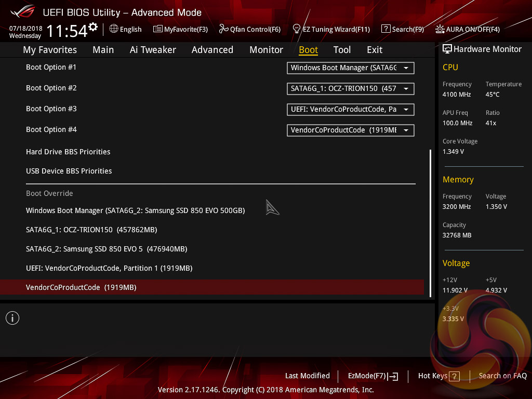The width and height of the screenshot is (532, 399).
Task: Click Memory Frequency 3200 MHz value
Action: pos(457,207)
